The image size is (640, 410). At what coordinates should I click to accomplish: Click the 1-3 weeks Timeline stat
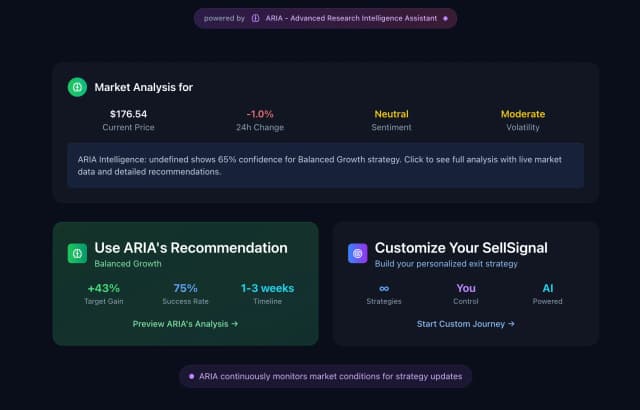pos(267,288)
